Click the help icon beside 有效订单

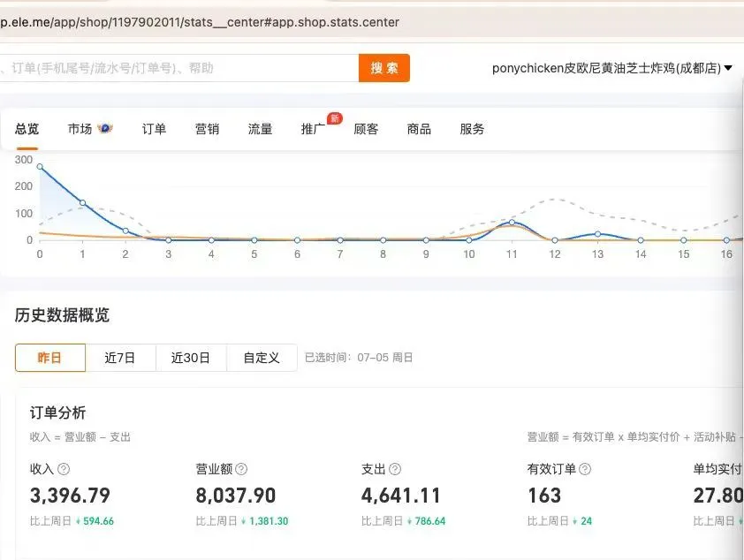585,469
